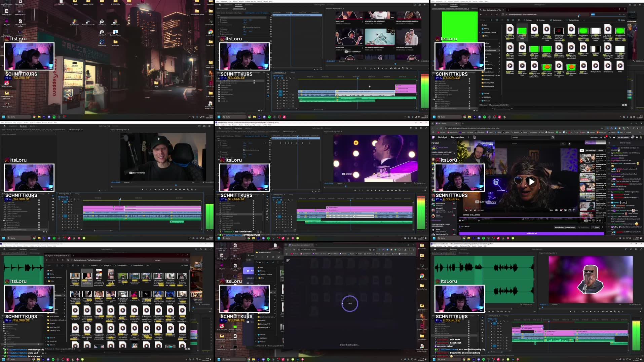644x362 pixels.
Task: Open the embedded YouTube player settings gear
Action: [x=561, y=210]
